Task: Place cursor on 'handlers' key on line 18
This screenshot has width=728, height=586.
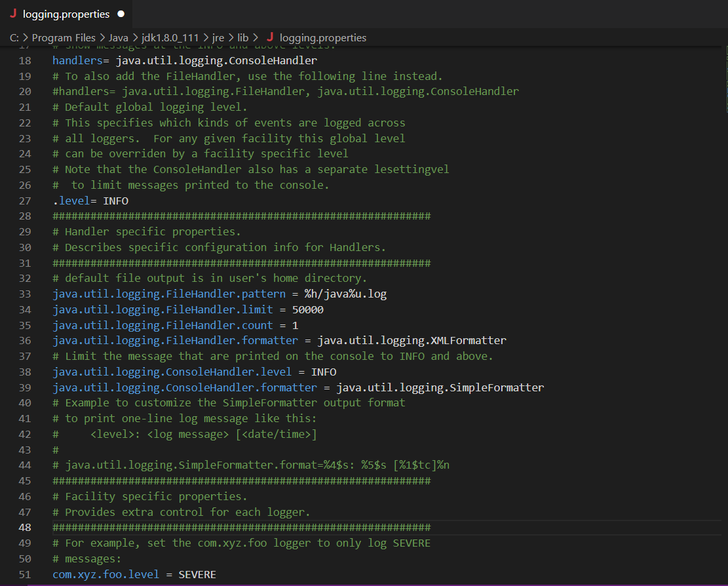Action: [77, 60]
